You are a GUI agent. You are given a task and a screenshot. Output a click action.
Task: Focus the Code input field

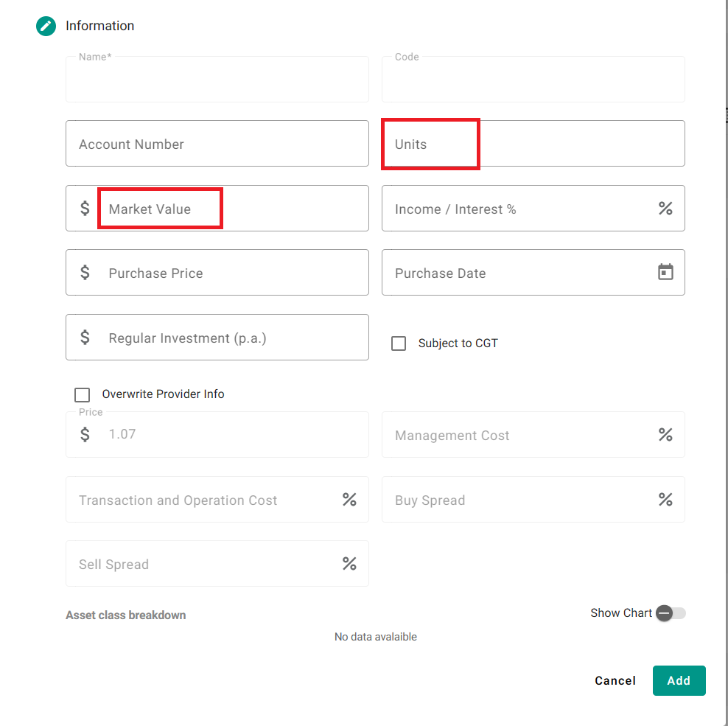click(533, 80)
